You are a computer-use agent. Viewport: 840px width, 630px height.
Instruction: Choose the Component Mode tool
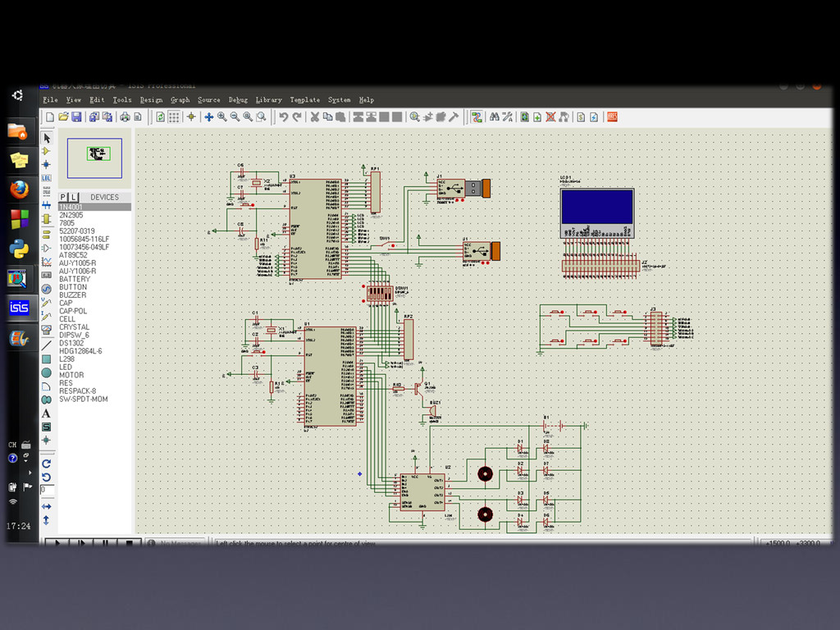[47, 151]
